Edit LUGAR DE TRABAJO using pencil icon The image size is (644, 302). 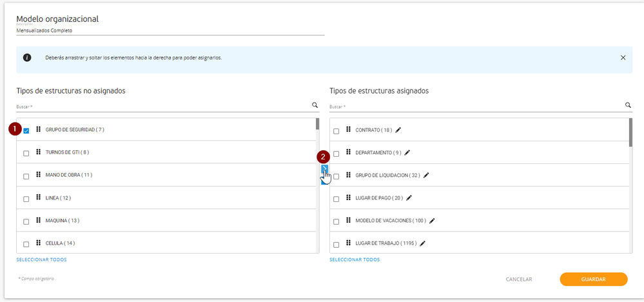click(423, 243)
